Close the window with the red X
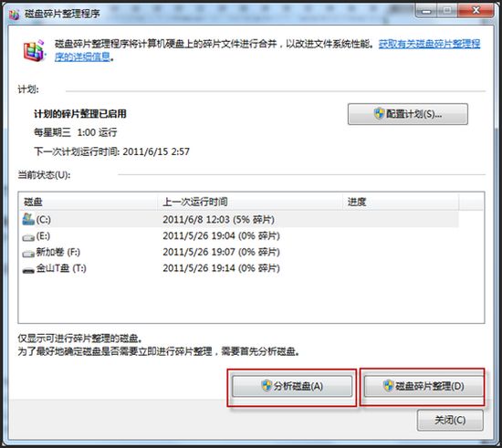Screen dimensions: 502x448 (476, 11)
